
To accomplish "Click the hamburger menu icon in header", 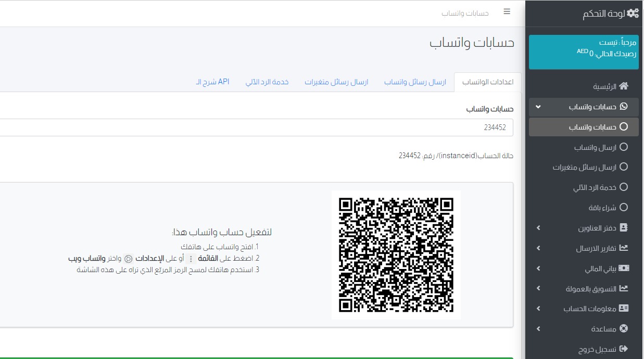I will pos(507,11).
